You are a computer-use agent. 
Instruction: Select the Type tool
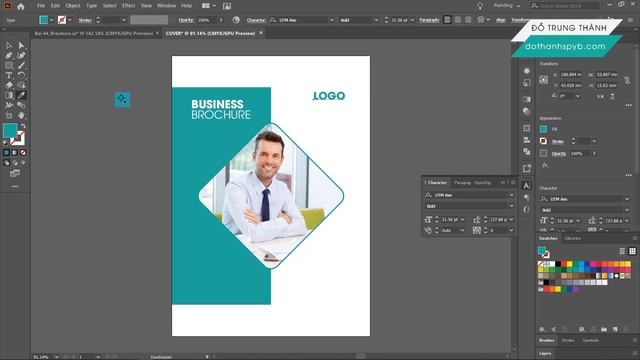coord(9,75)
